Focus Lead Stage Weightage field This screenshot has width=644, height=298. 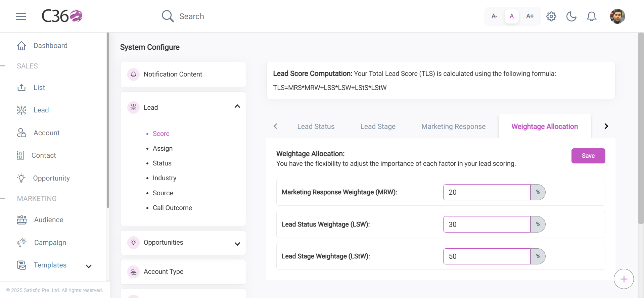[487, 256]
